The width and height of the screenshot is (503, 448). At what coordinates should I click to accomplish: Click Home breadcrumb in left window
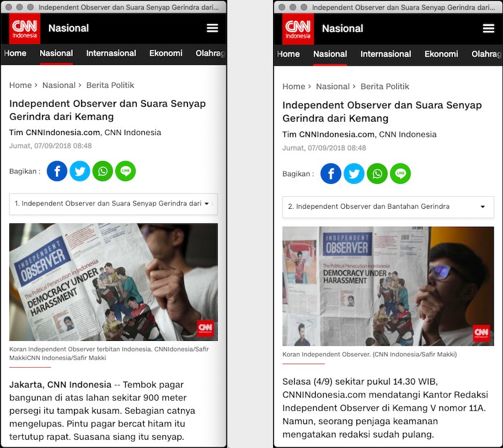coord(20,86)
